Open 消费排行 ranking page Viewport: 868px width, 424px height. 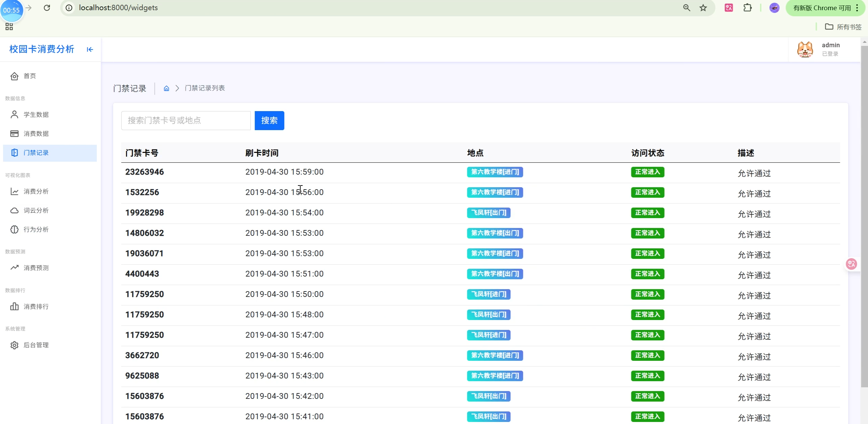pyautogui.click(x=36, y=306)
